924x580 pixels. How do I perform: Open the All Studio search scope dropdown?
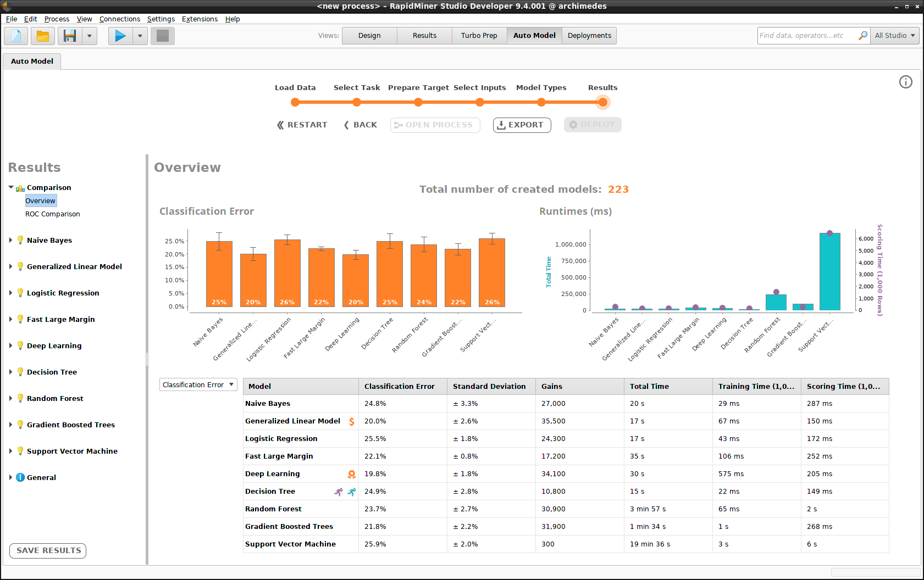(x=895, y=36)
